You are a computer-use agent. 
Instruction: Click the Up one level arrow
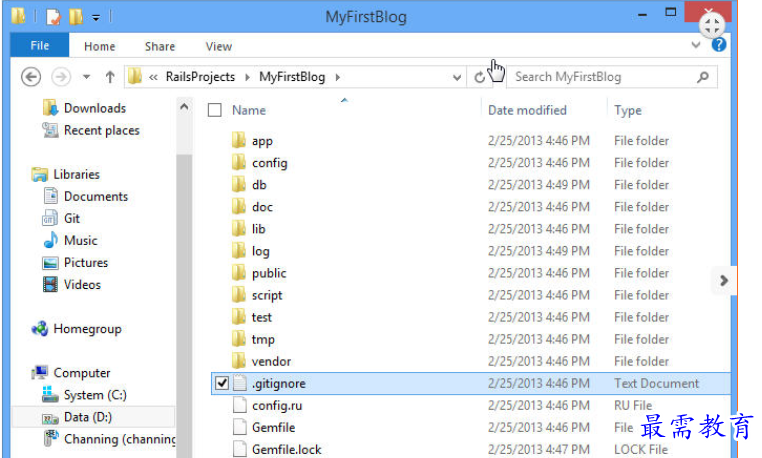tap(110, 77)
